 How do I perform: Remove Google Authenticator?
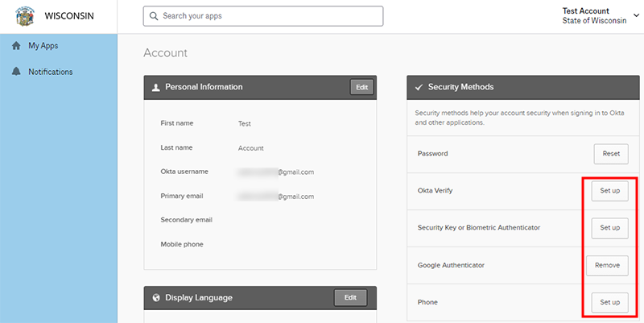[x=609, y=265]
